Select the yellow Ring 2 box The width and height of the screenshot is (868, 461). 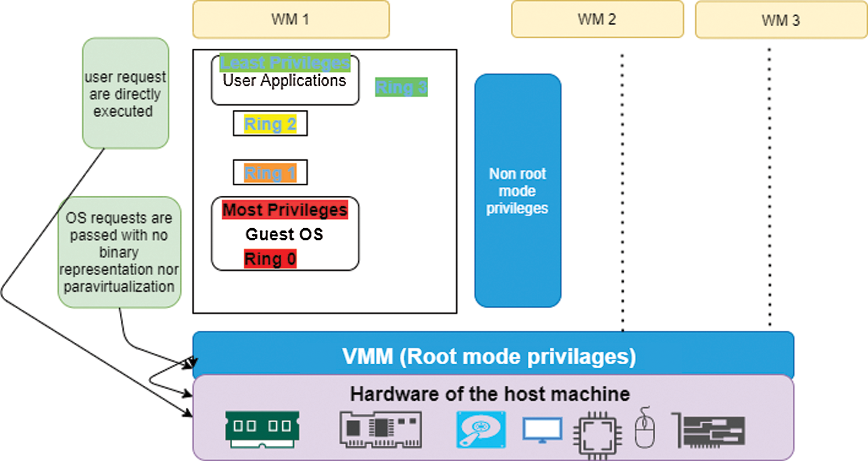click(270, 124)
